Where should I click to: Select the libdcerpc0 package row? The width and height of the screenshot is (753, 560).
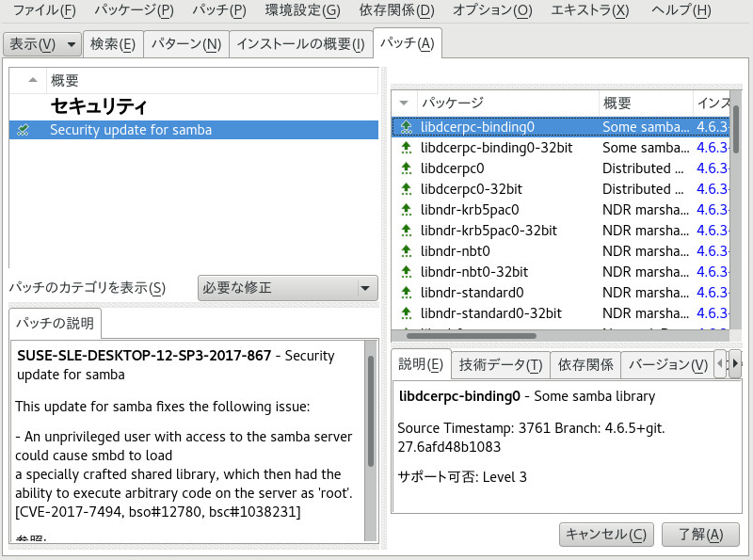tap(560, 168)
